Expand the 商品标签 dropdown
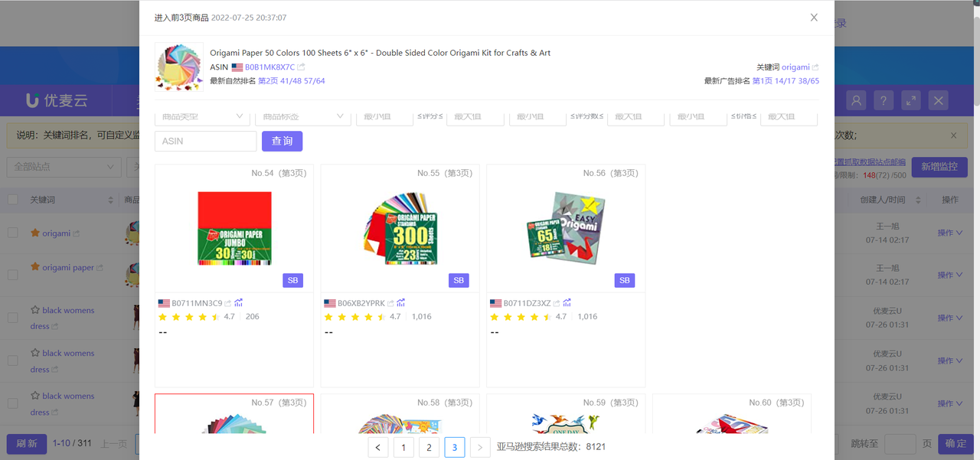The height and width of the screenshot is (460, 980). pos(303,116)
